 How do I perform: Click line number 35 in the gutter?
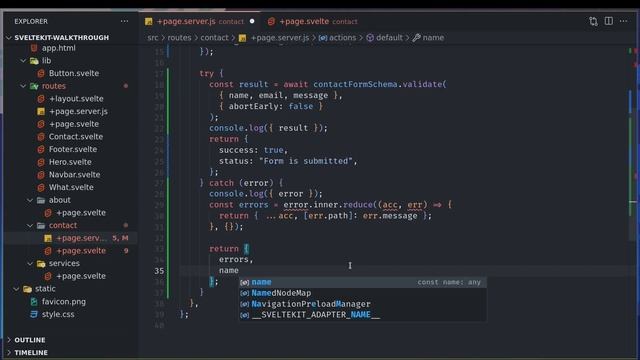click(x=159, y=271)
